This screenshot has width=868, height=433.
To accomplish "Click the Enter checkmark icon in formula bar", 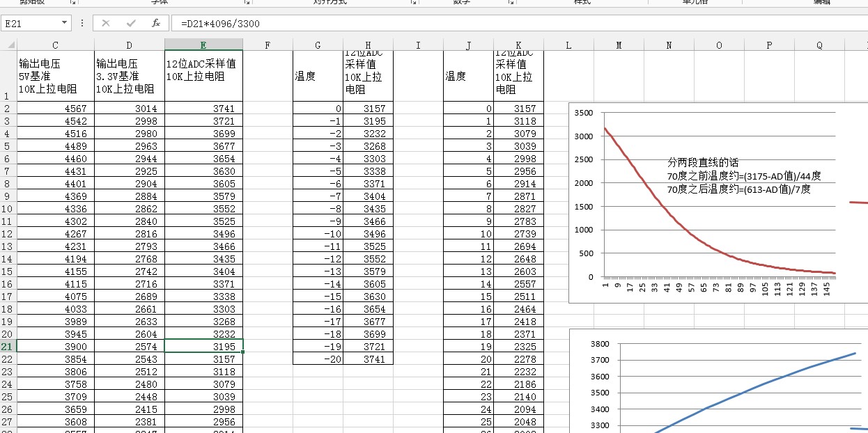I will [131, 23].
